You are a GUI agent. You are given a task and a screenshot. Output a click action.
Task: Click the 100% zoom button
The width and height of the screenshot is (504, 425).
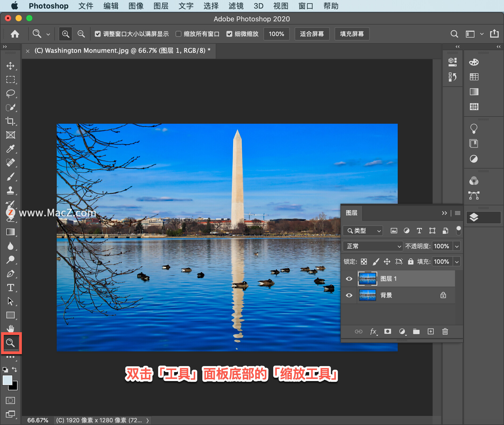[277, 34]
